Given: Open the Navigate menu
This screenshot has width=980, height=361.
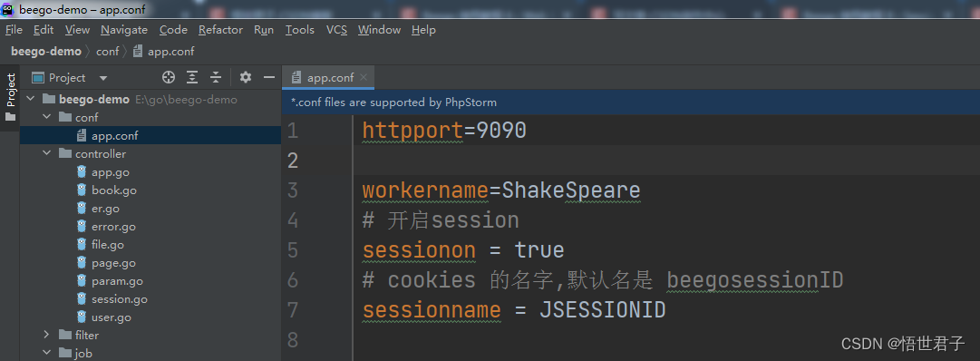Looking at the screenshot, I should point(124,29).
